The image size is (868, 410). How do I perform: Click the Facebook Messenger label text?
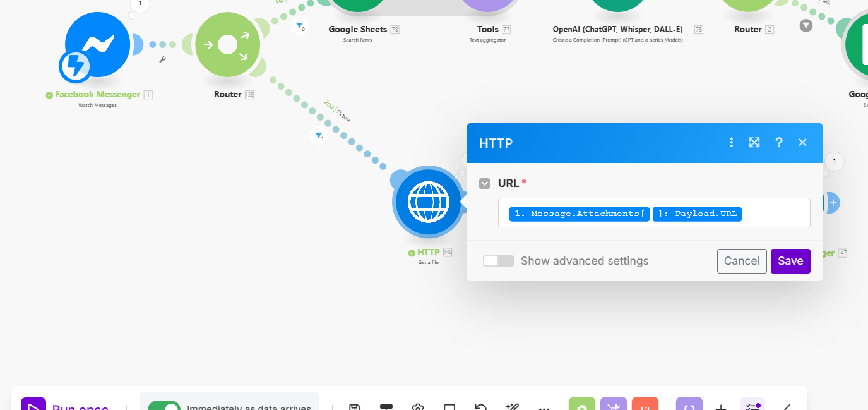97,94
